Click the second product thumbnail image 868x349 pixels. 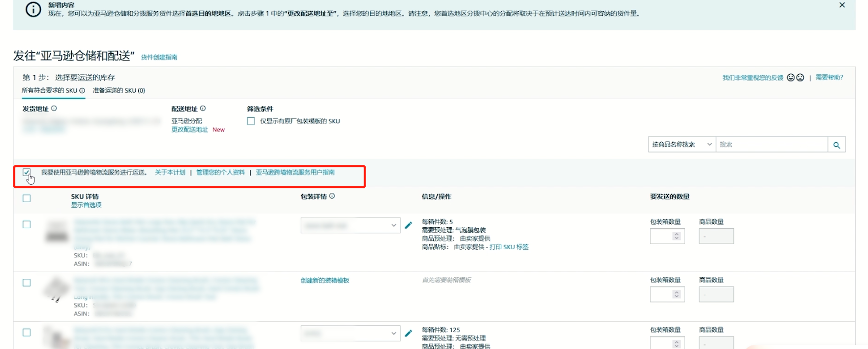[56, 290]
